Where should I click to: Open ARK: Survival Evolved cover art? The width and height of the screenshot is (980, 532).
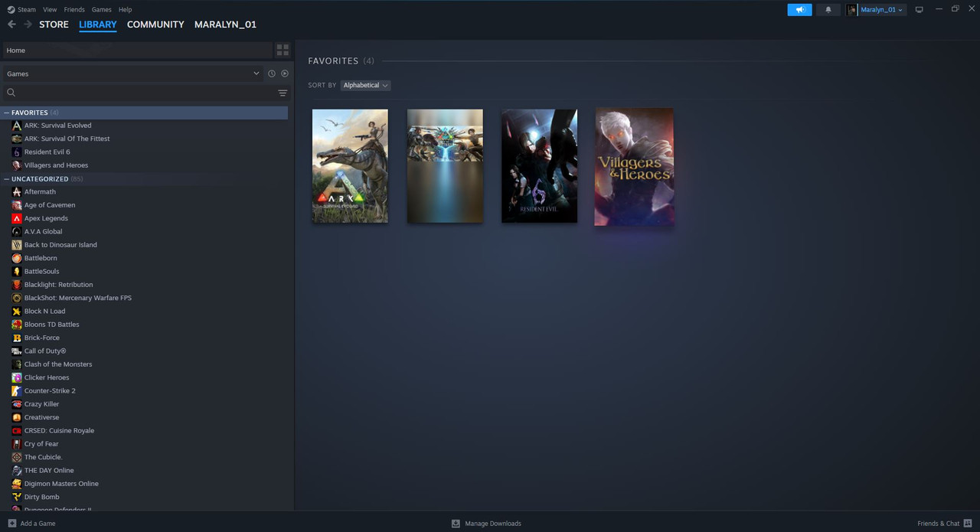[350, 166]
